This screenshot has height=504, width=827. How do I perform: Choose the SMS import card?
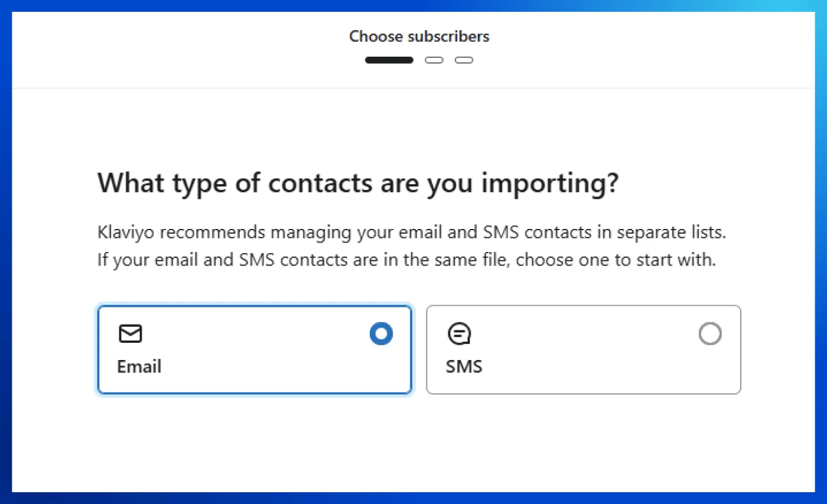pyautogui.click(x=583, y=349)
